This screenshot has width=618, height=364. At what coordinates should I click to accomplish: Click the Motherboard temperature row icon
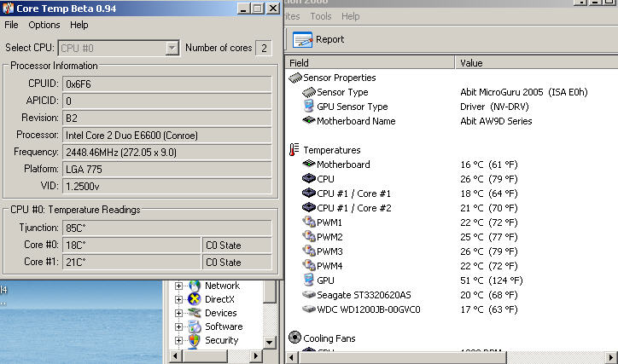point(309,164)
